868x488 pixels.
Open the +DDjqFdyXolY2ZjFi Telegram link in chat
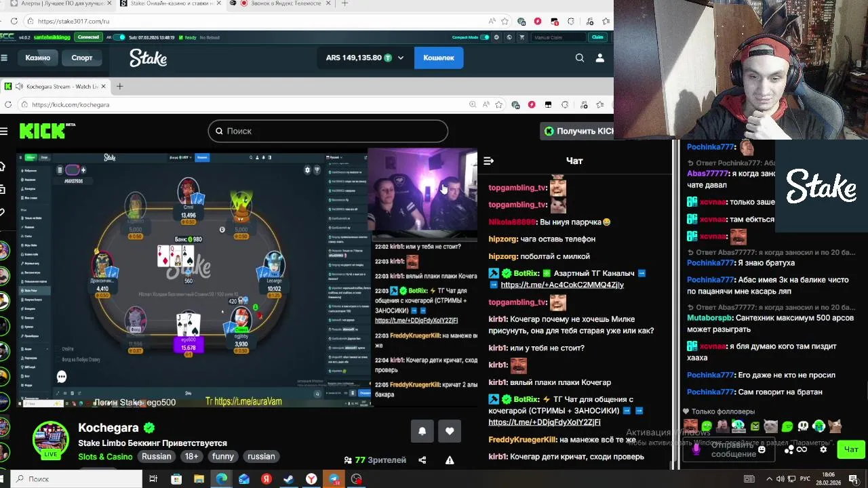545,422
